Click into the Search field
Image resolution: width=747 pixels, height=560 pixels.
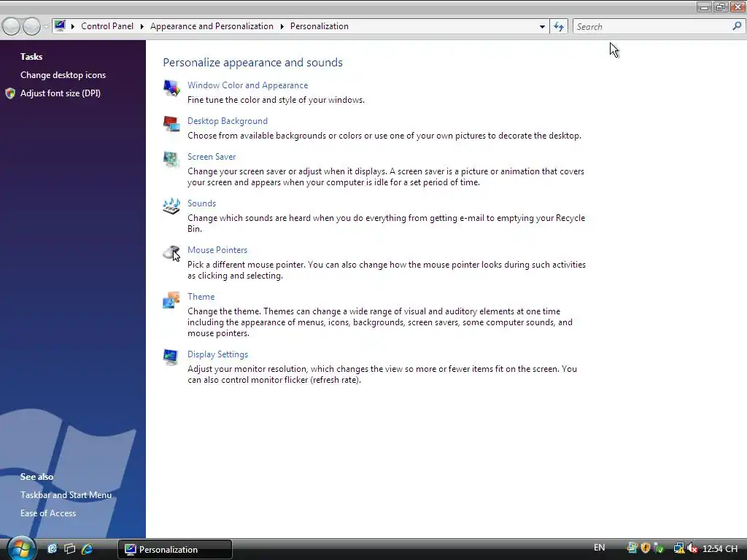click(651, 27)
